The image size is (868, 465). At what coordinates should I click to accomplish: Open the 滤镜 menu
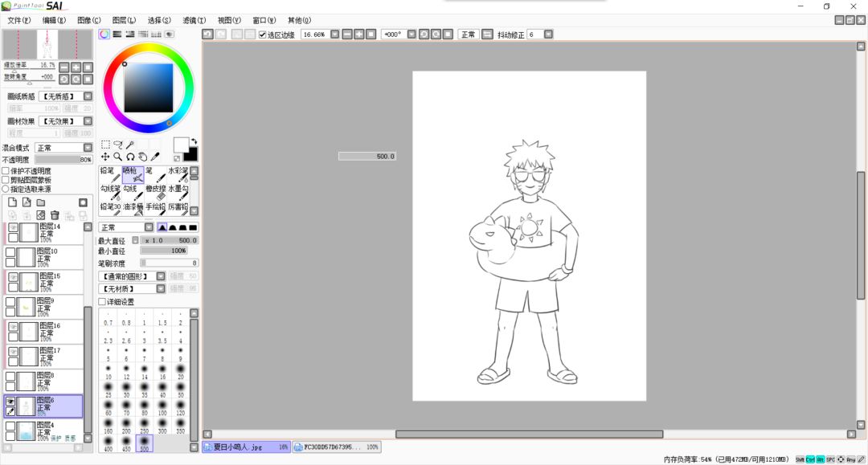(x=194, y=20)
